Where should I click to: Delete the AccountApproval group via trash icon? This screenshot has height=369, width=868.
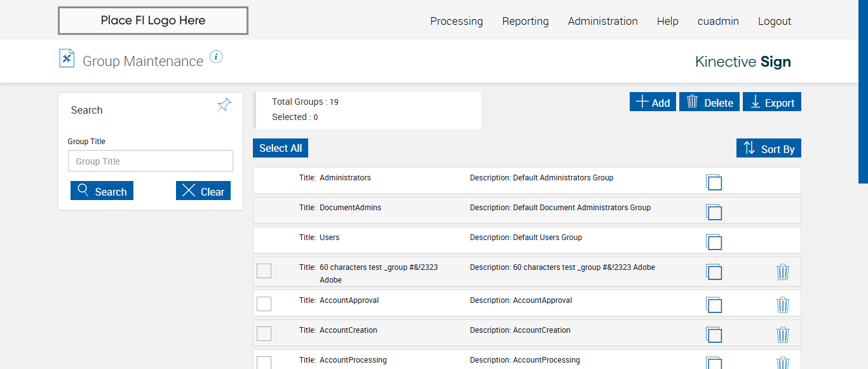(x=783, y=305)
